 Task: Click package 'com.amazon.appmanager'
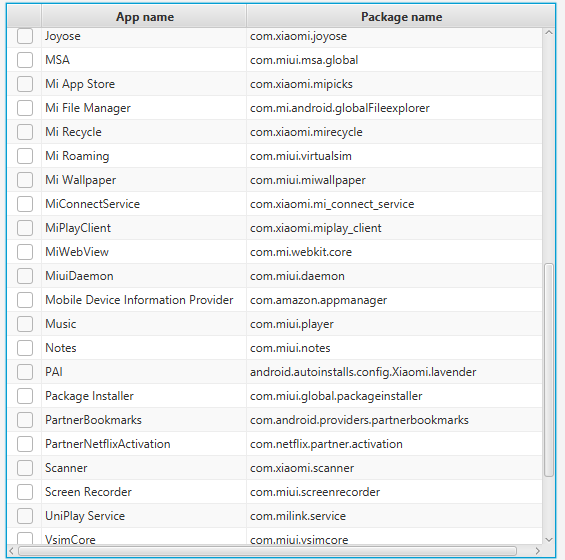[319, 300]
